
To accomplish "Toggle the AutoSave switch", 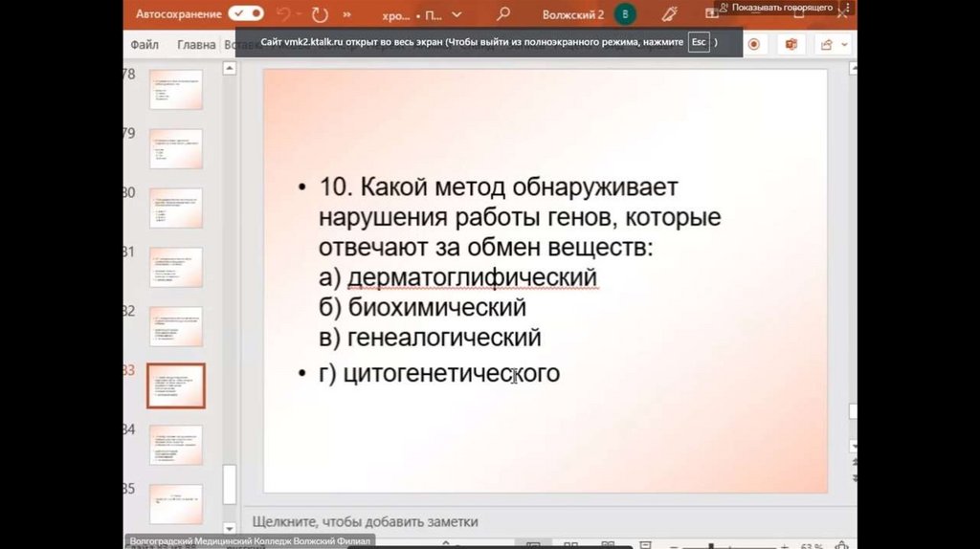I will [x=246, y=14].
